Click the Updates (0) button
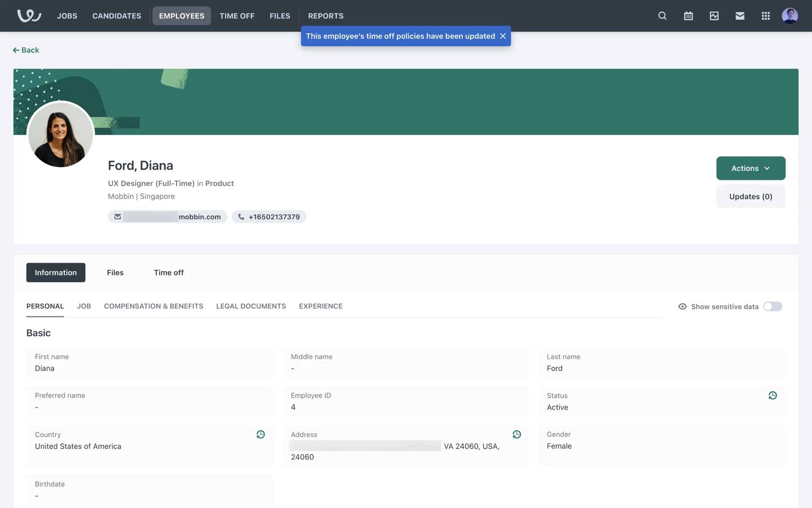 [750, 196]
